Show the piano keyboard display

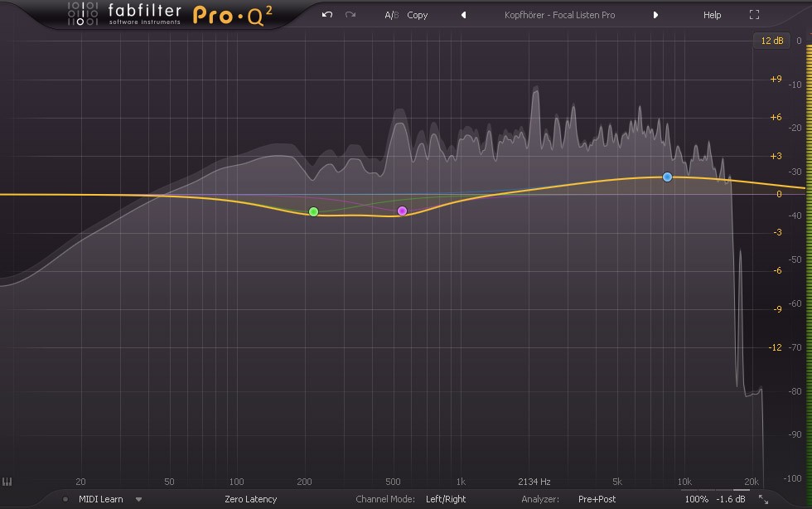click(7, 482)
